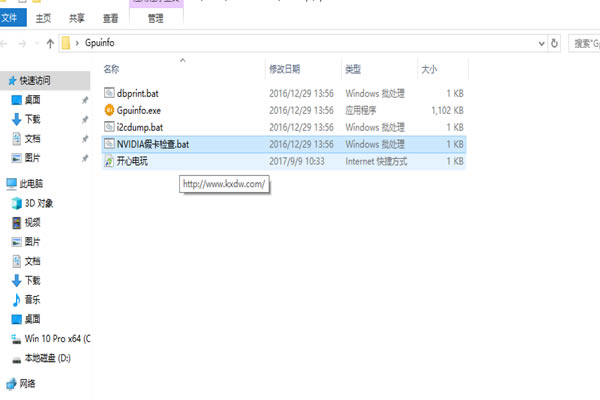Open pinned 下载 under quick access
Screen dimensions: 600x400
coord(33,119)
